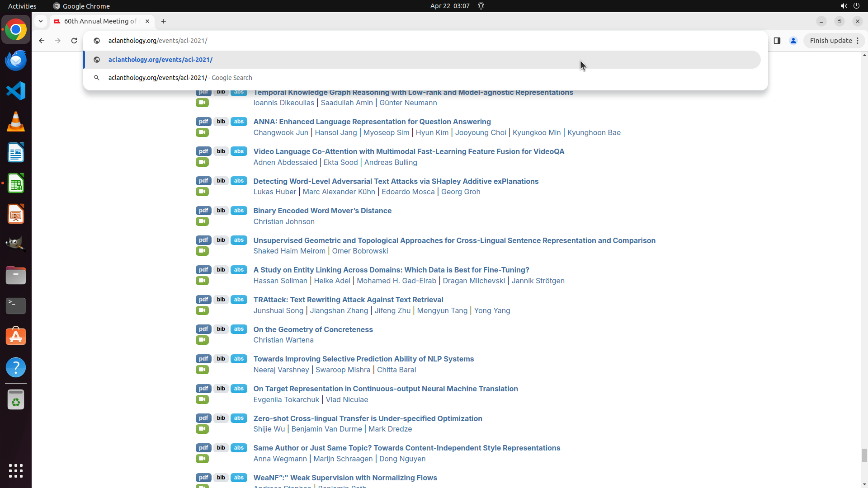Open the pdf of Detecting Word-Level Adversarial Text Attacks
The height and width of the screenshot is (488, 868).
[x=203, y=181]
